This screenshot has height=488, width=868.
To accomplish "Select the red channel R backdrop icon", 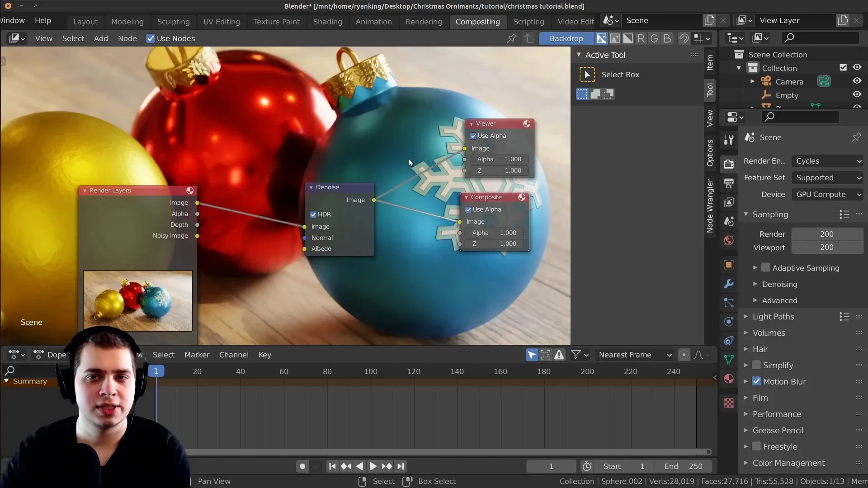I will (641, 38).
